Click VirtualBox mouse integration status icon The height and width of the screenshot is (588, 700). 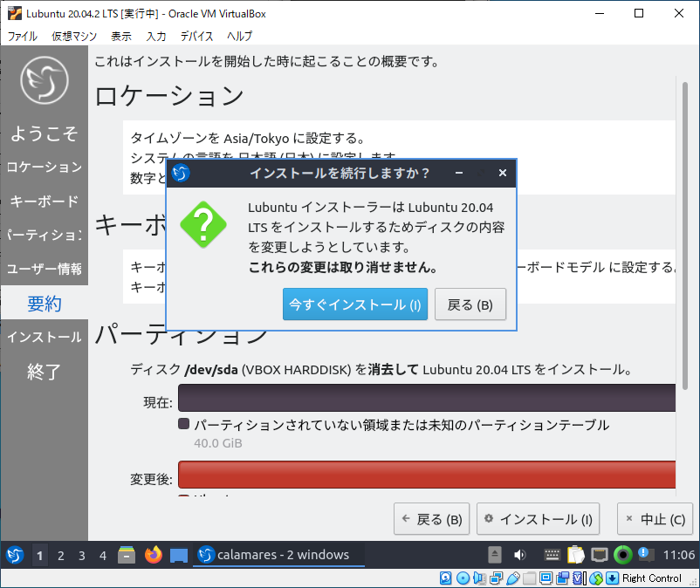coord(596,578)
